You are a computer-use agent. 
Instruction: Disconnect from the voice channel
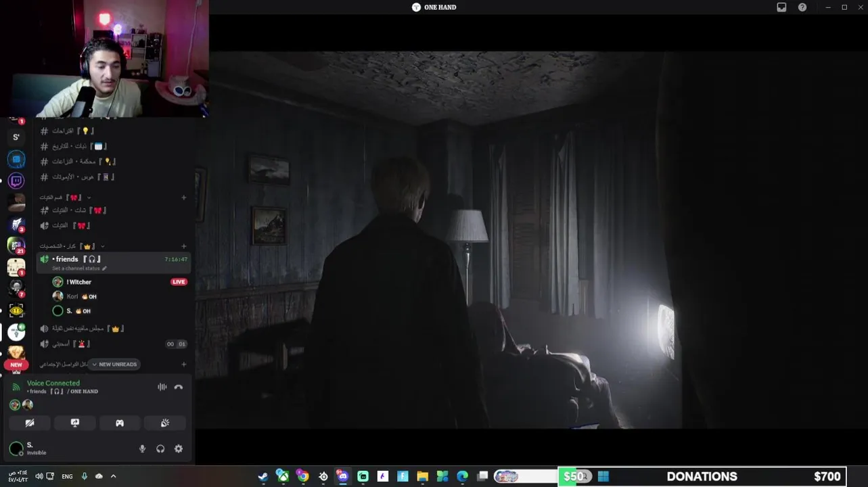179,387
